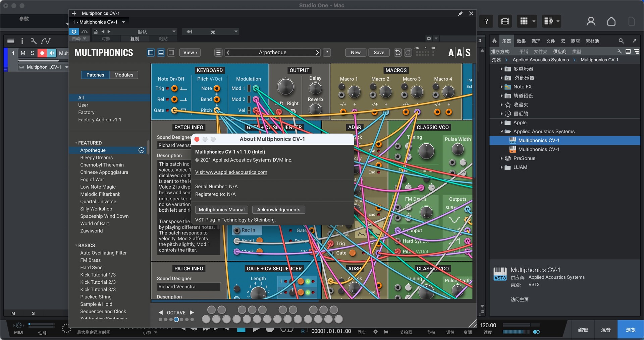Collapse the BASICS patch category
This screenshot has height=340, width=644.
tap(76, 246)
